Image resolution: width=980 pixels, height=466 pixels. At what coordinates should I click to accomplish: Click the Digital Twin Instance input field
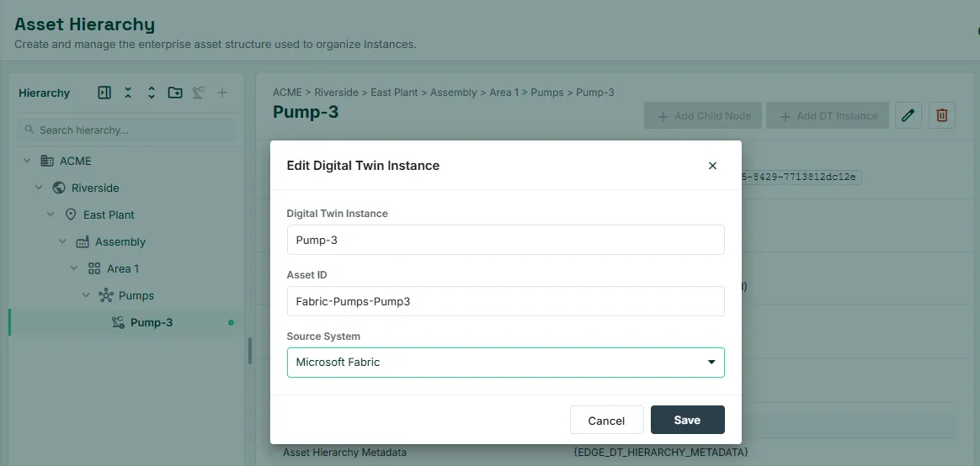(506, 240)
